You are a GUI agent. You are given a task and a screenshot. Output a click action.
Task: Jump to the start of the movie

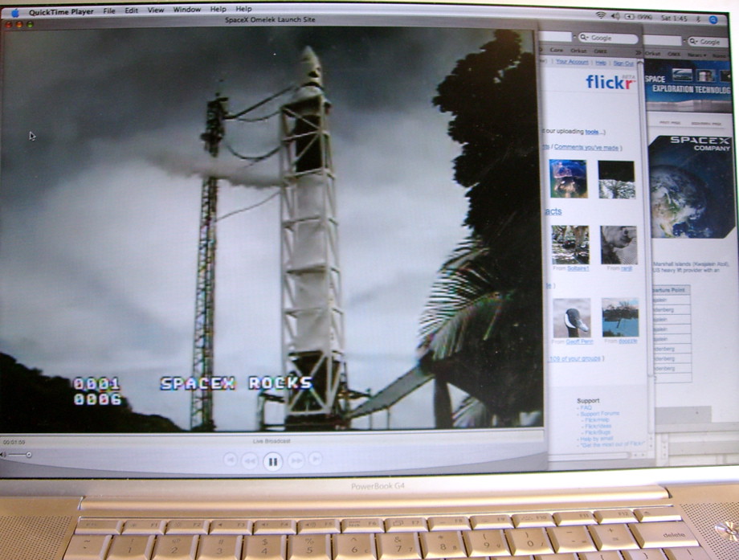230,460
